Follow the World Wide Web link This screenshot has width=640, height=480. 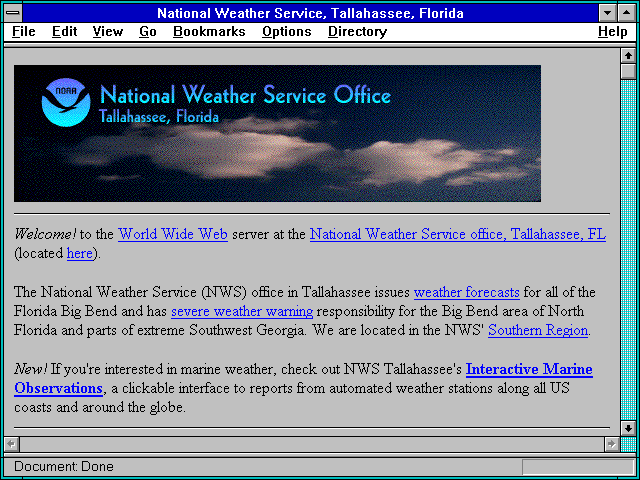tap(173, 234)
